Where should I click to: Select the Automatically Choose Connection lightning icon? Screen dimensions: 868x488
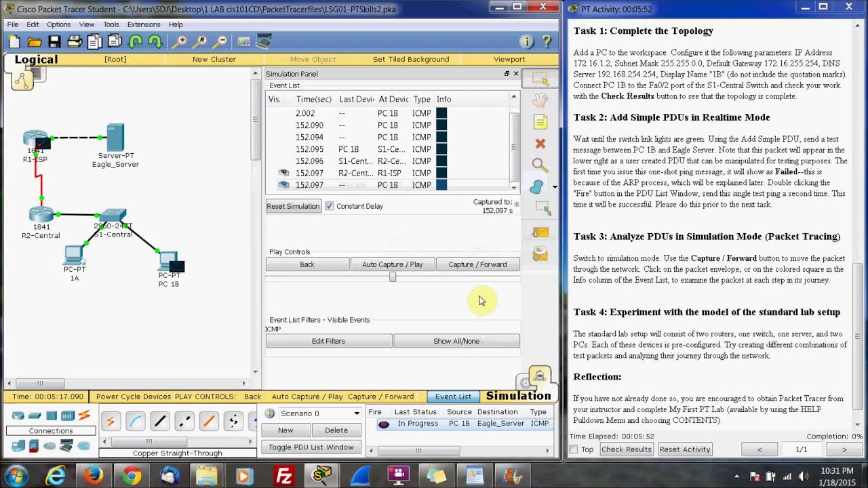[111, 422]
